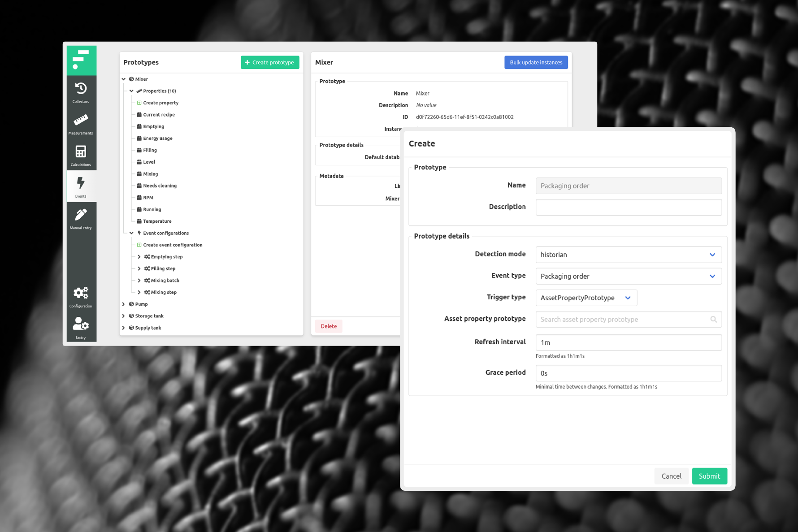Expand the Supply tank prototype node
The width and height of the screenshot is (798, 532).
click(x=124, y=328)
